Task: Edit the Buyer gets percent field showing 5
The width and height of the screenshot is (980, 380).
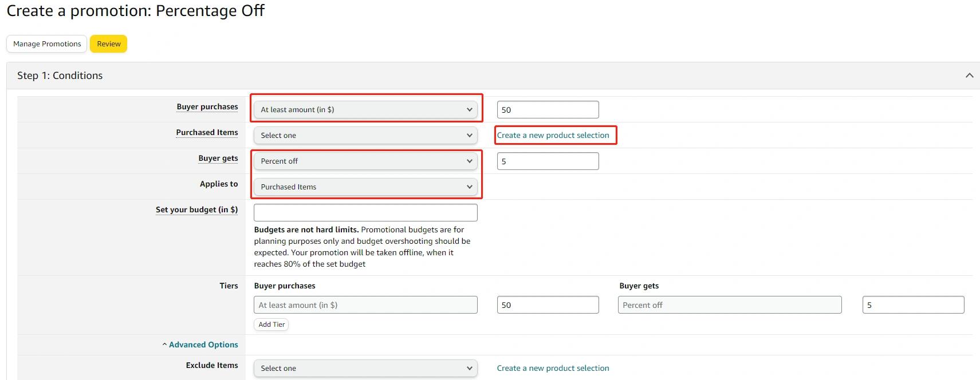Action: [x=548, y=161]
